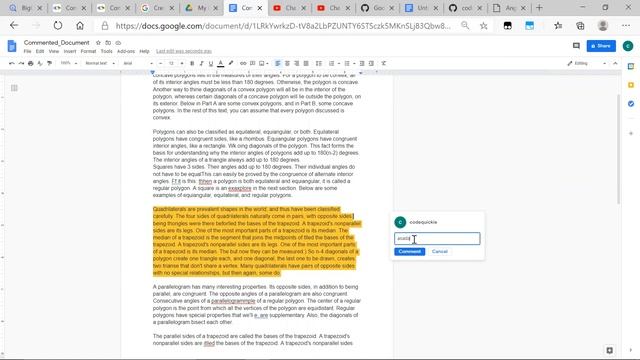Open the Edit menu

(x=40, y=51)
